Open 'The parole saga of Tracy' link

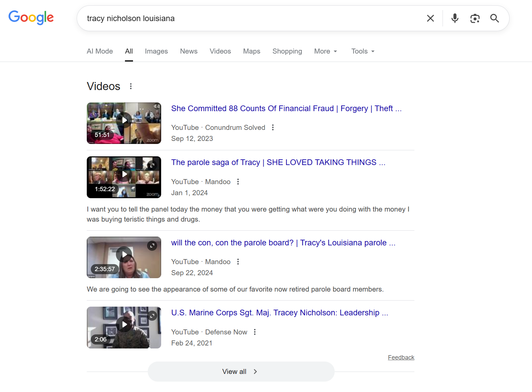tap(278, 162)
